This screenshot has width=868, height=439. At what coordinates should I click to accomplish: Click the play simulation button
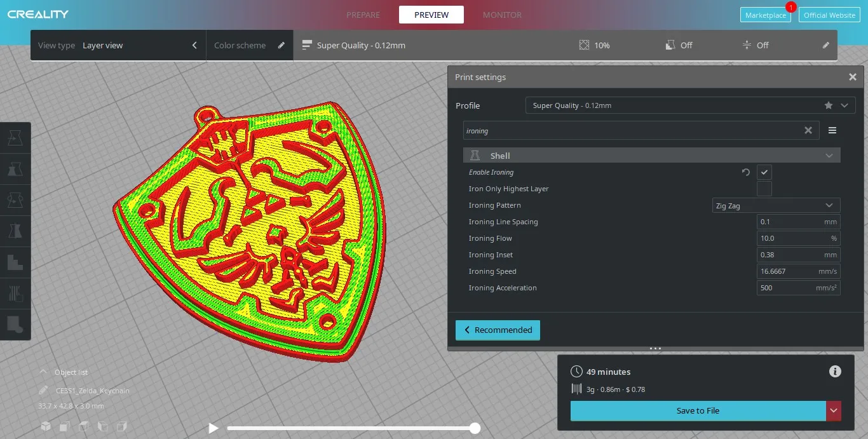[x=214, y=428]
